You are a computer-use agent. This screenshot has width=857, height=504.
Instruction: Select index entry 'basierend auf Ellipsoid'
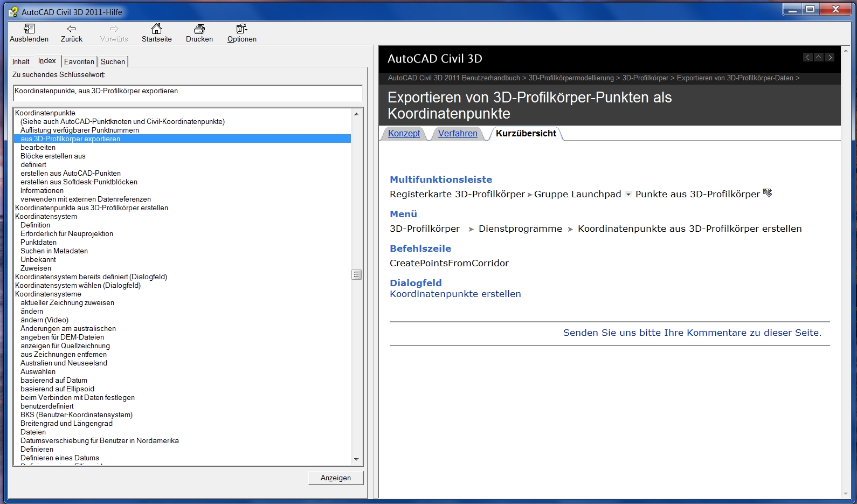[x=57, y=389]
